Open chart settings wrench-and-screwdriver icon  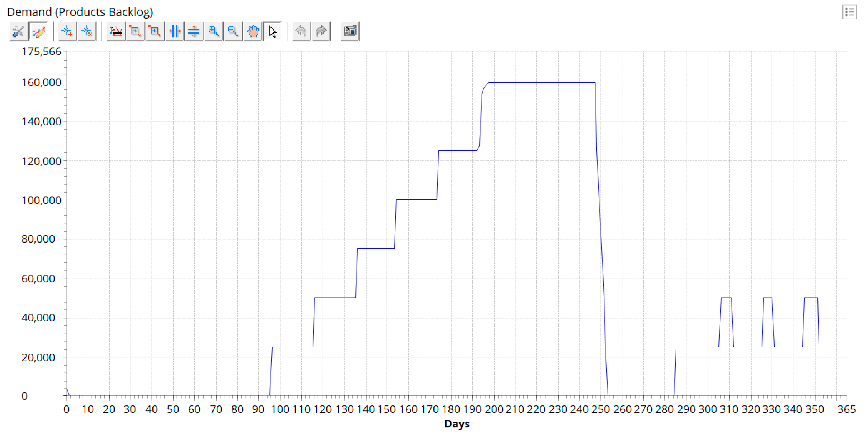18,32
